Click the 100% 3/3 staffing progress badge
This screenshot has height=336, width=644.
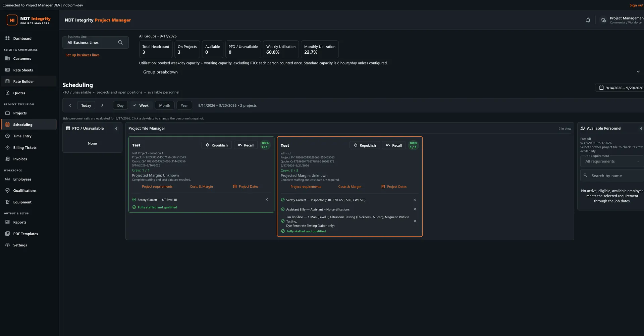[413, 145]
